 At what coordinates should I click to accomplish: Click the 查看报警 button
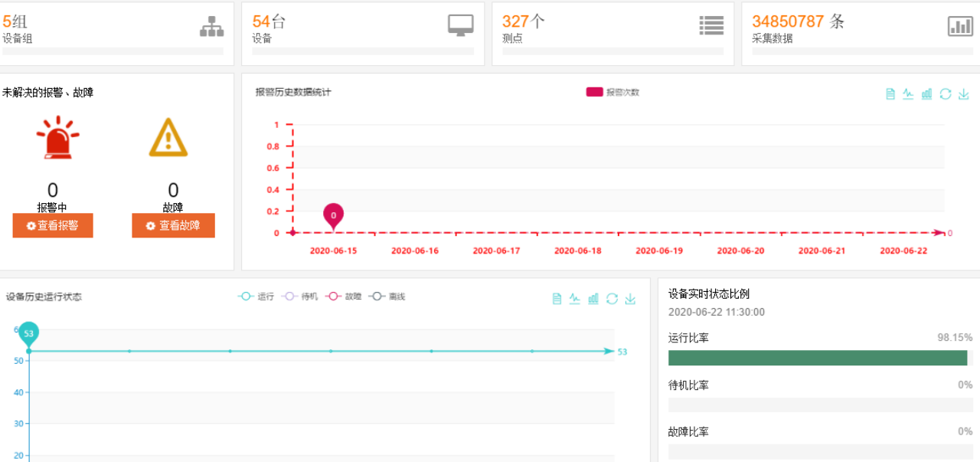(53, 225)
